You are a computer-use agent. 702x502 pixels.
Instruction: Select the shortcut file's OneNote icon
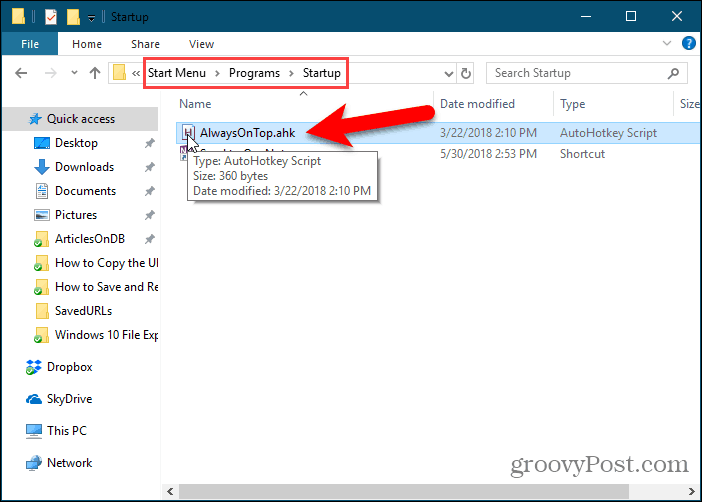coord(184,152)
